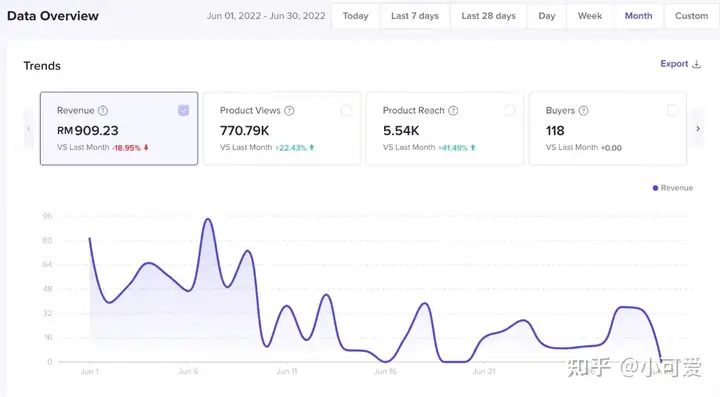Tick the Product Reach checkbox
The image size is (720, 397).
click(509, 110)
